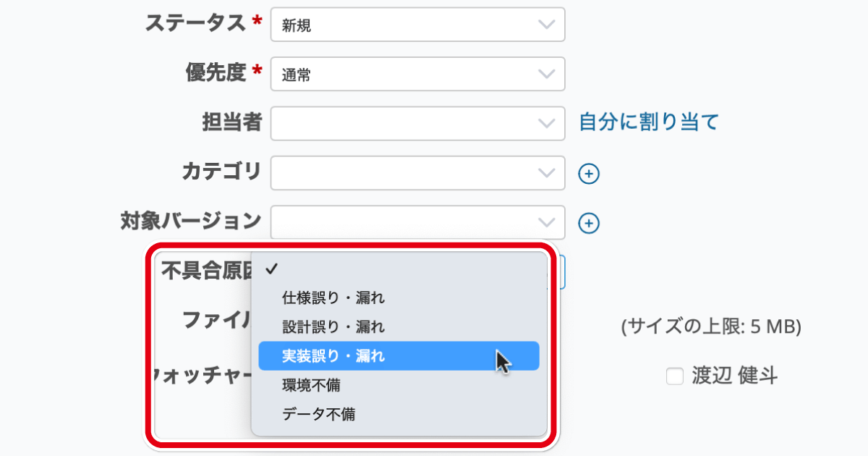
Task: Click the 優先度 field label
Action: (216, 73)
